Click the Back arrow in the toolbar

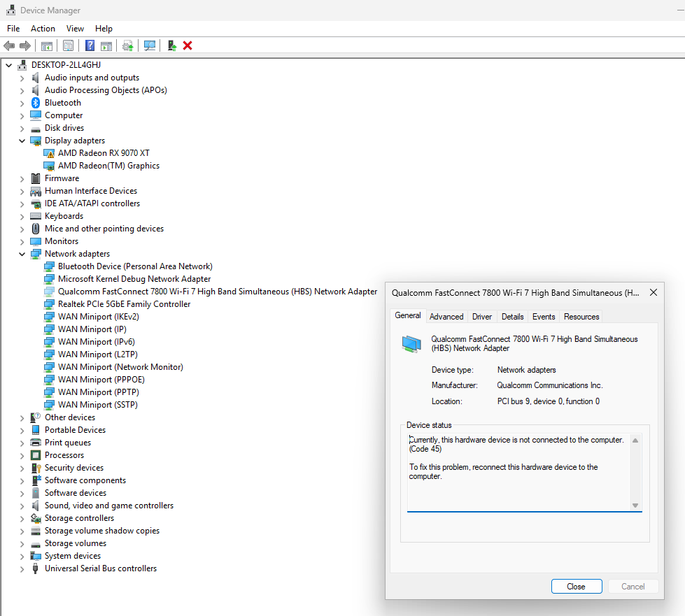9,45
